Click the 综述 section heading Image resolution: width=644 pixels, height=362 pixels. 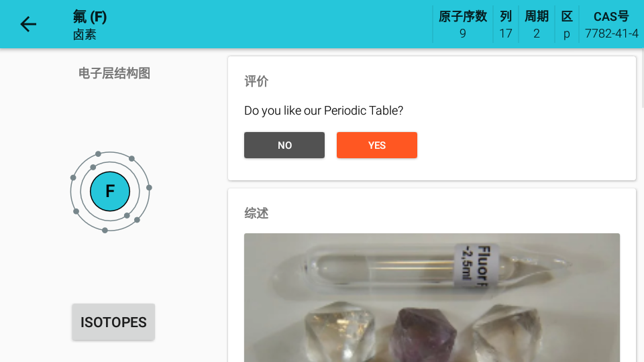click(x=256, y=213)
